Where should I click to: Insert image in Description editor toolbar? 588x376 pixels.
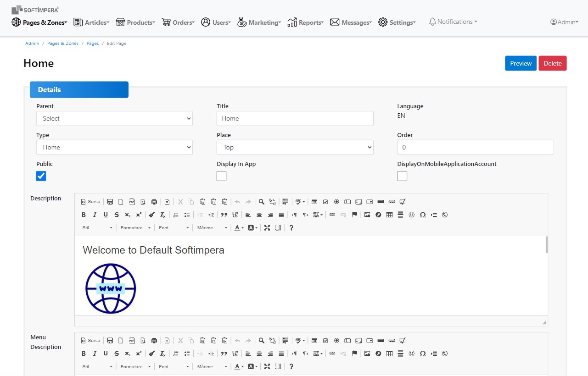367,215
